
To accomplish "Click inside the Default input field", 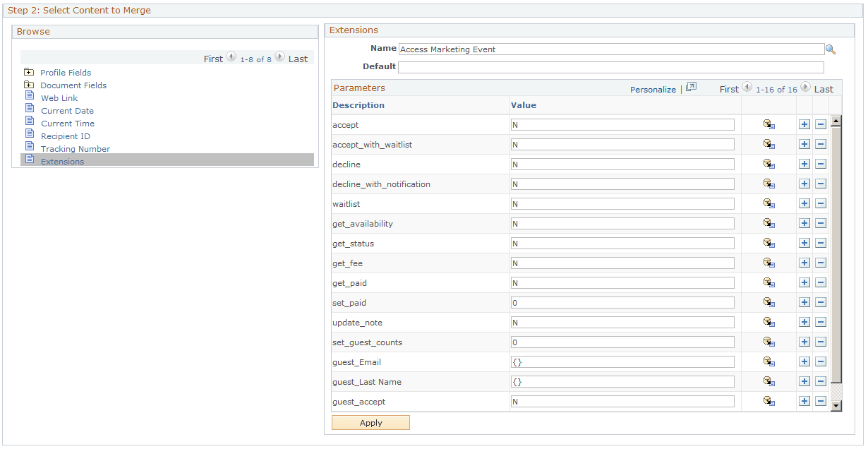I will coord(565,67).
